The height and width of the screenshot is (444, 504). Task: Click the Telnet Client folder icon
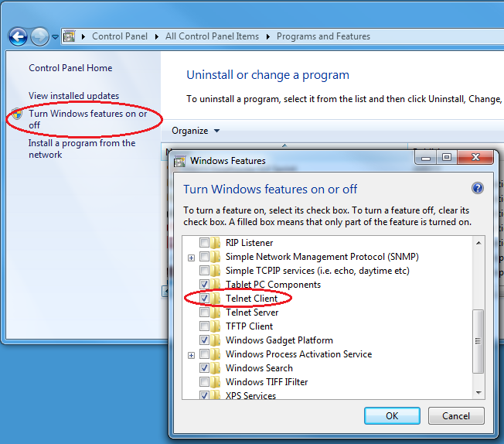coord(216,299)
